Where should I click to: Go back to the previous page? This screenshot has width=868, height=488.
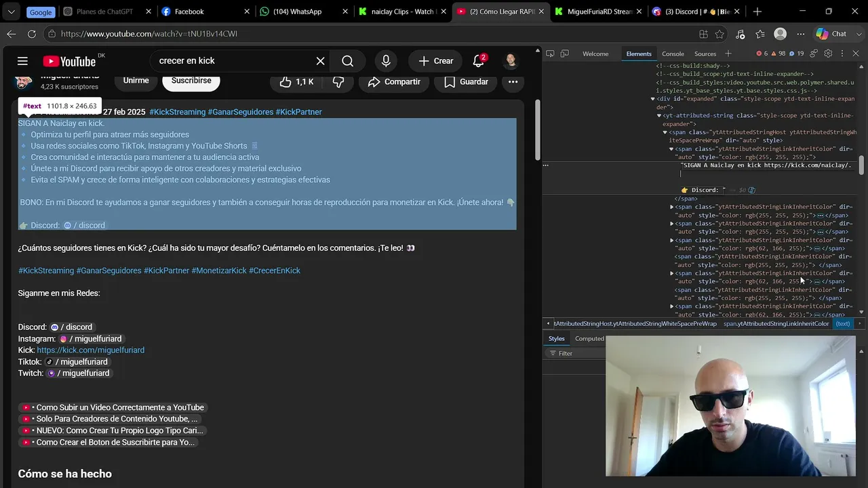pos(12,34)
